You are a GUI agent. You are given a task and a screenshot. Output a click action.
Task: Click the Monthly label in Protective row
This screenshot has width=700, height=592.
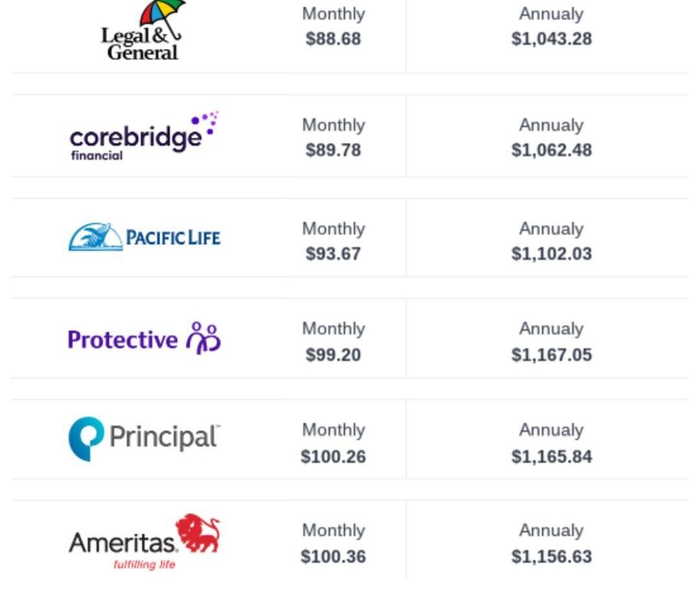(x=334, y=329)
